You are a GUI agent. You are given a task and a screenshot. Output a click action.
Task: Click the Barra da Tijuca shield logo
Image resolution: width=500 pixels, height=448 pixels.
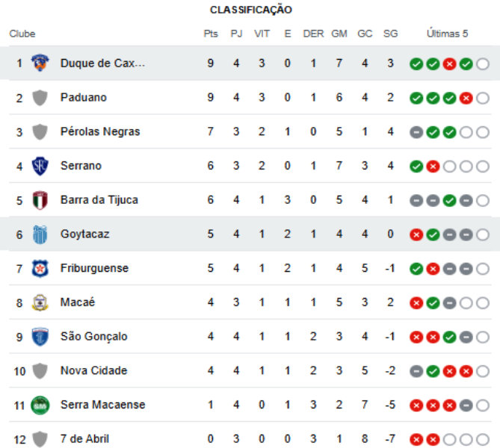coord(40,200)
